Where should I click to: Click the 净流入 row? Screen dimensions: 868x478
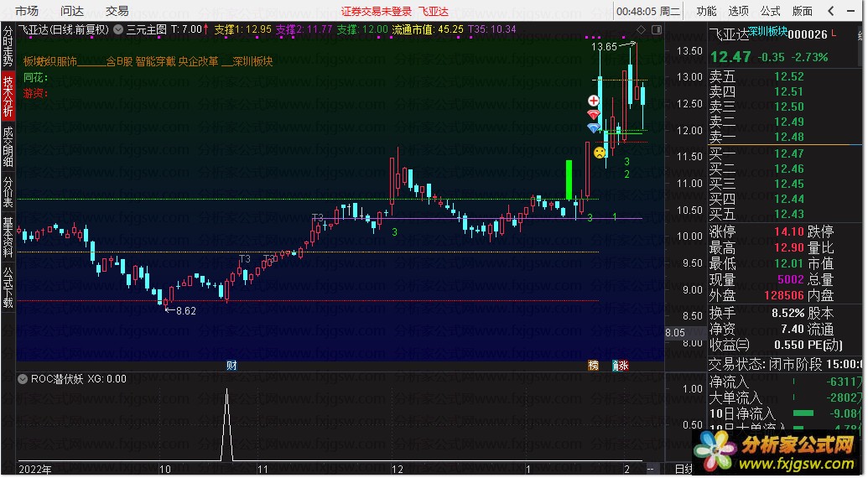pyautogui.click(x=784, y=382)
